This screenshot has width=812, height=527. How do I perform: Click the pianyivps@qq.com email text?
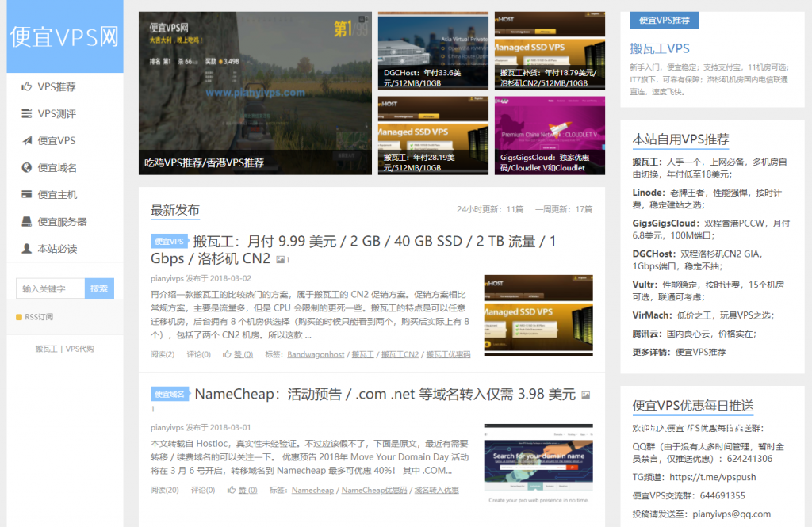pyautogui.click(x=732, y=514)
